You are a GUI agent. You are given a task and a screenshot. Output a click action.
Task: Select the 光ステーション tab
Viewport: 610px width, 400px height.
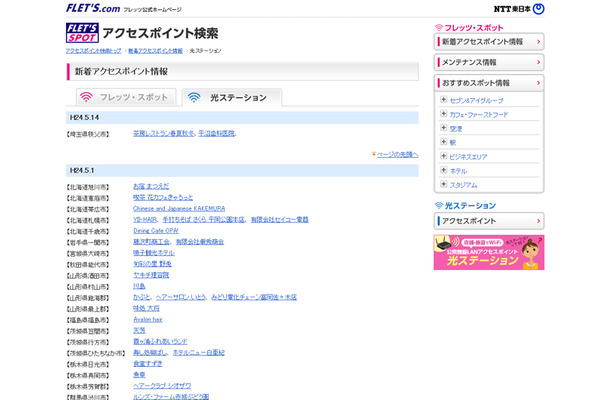[x=232, y=97]
